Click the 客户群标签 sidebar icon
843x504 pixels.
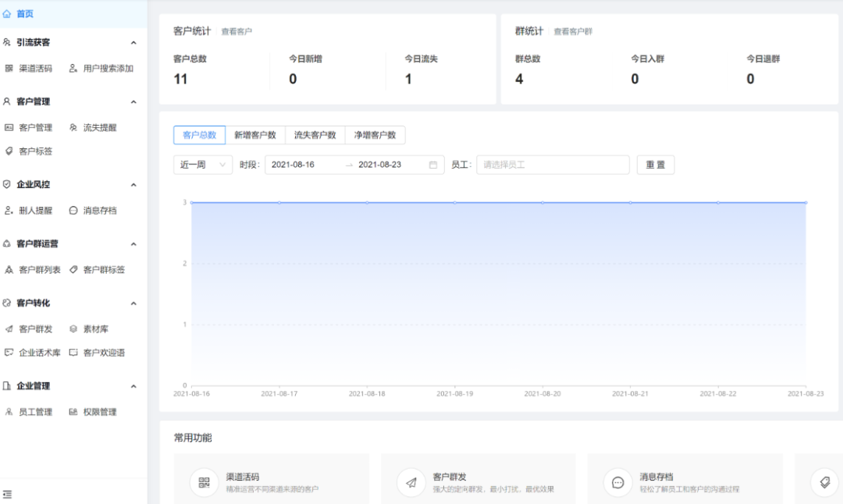pos(73,270)
